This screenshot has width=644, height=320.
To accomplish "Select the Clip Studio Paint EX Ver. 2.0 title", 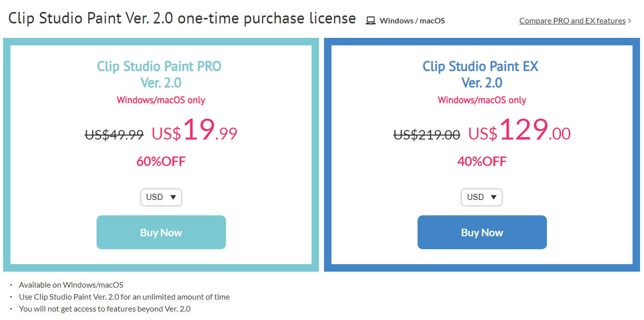I will click(480, 74).
